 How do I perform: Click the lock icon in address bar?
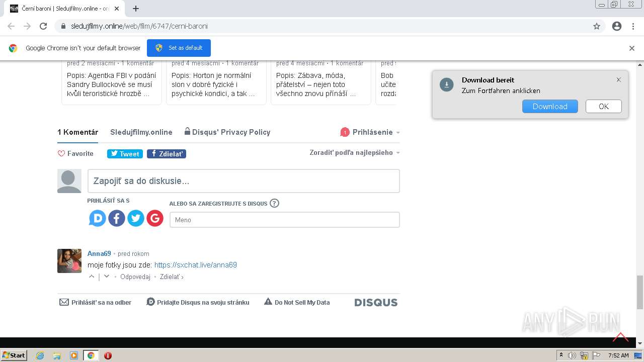tap(63, 26)
